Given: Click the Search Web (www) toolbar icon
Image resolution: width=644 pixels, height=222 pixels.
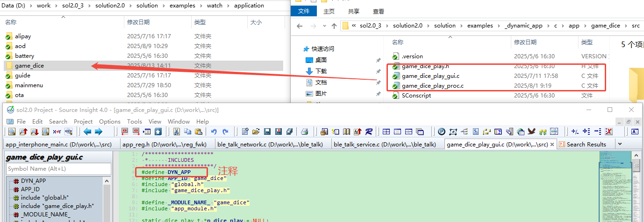Looking at the screenshot, I should click(x=68, y=132).
